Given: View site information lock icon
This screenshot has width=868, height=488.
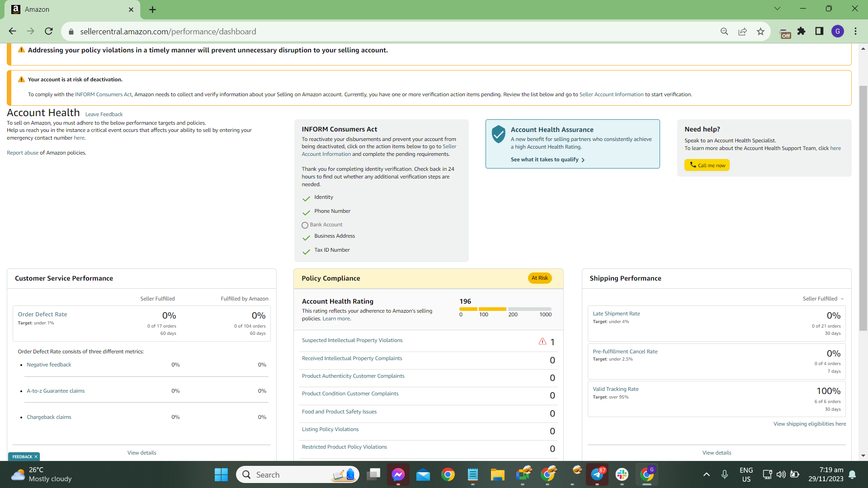Looking at the screenshot, I should click(x=71, y=32).
